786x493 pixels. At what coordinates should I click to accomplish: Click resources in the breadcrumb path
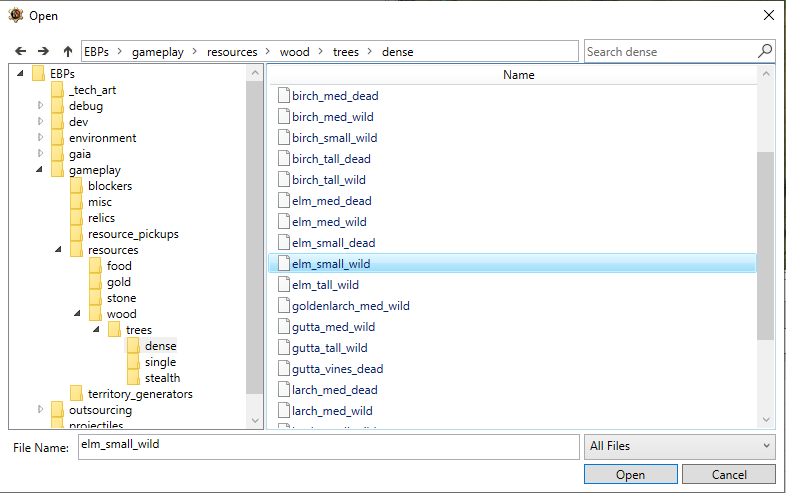coord(232,52)
